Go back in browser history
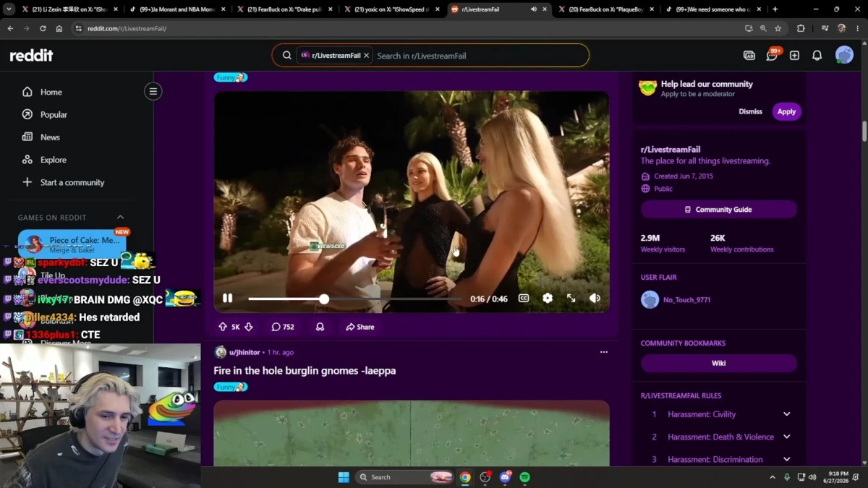Screen dimensions: 868x488 coord(10,28)
